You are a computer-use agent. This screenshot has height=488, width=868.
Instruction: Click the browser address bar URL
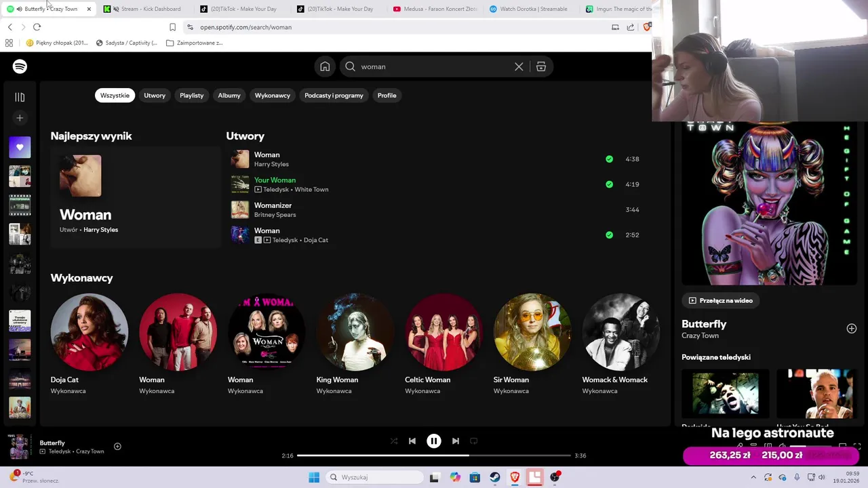[245, 27]
